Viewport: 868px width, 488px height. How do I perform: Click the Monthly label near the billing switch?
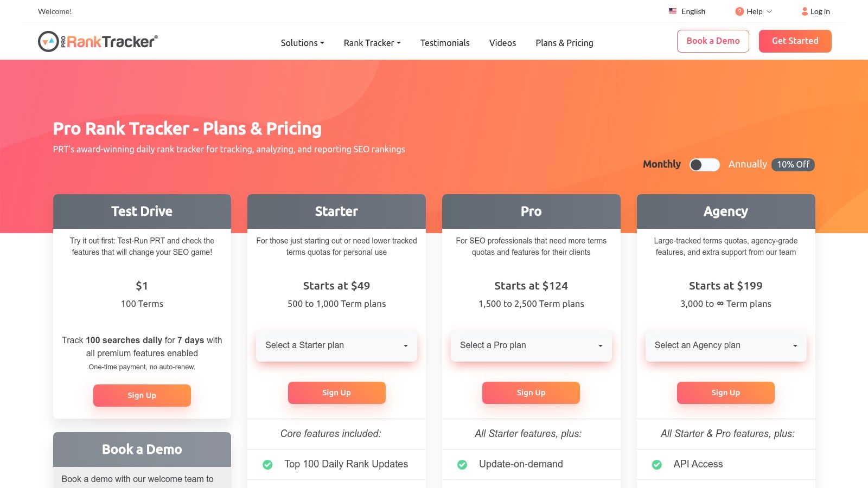click(661, 164)
